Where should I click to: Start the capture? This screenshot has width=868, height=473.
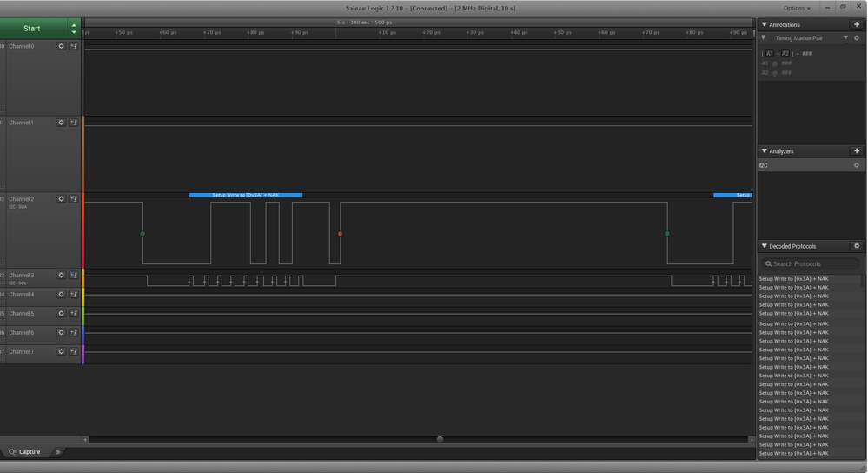[32, 29]
